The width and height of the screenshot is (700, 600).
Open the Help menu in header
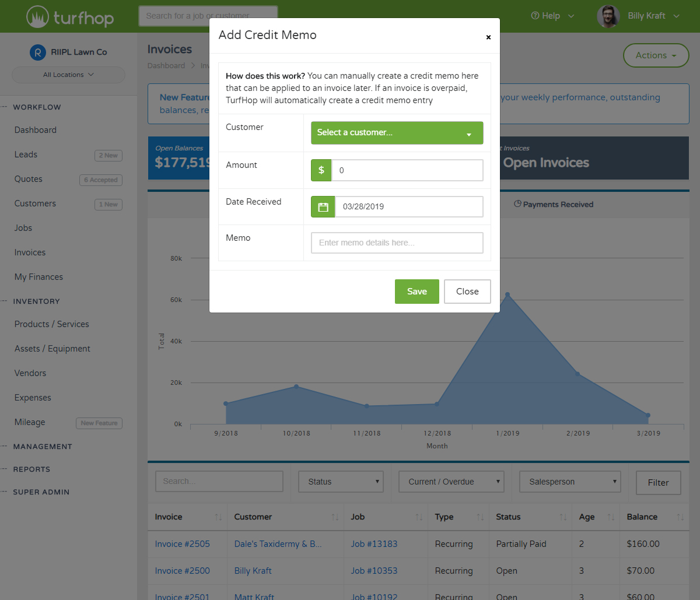point(552,16)
